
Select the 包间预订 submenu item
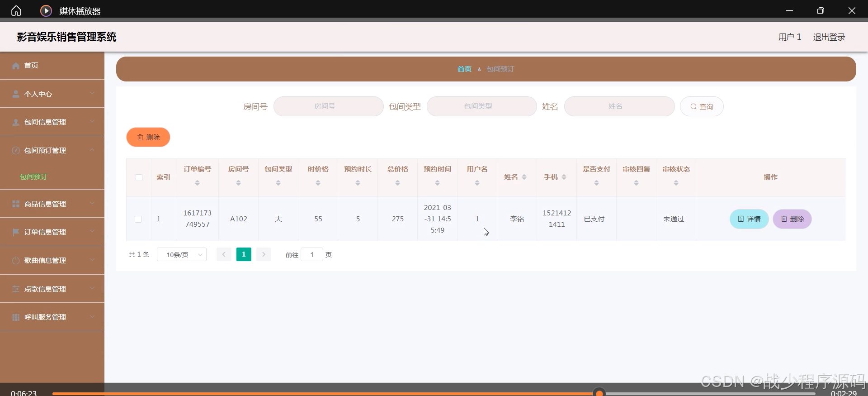click(33, 177)
